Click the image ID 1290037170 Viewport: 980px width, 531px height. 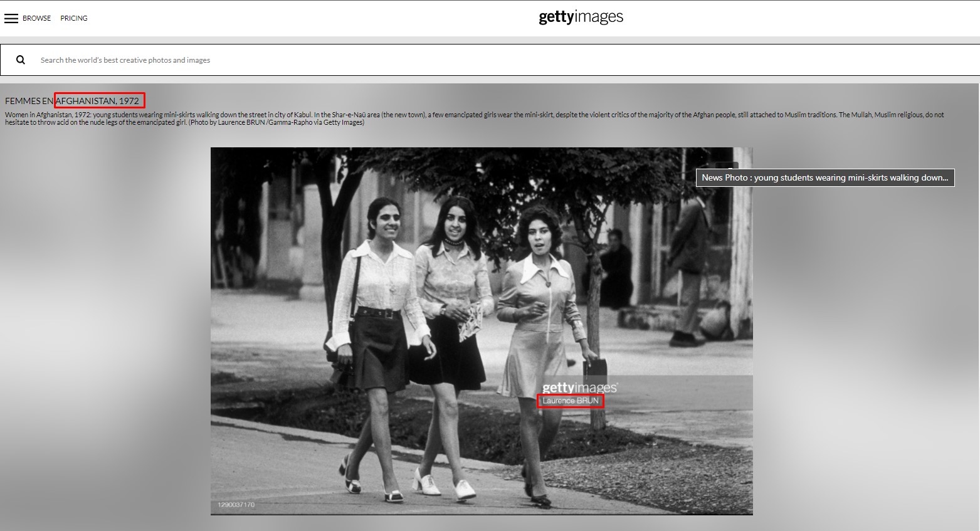pyautogui.click(x=236, y=505)
